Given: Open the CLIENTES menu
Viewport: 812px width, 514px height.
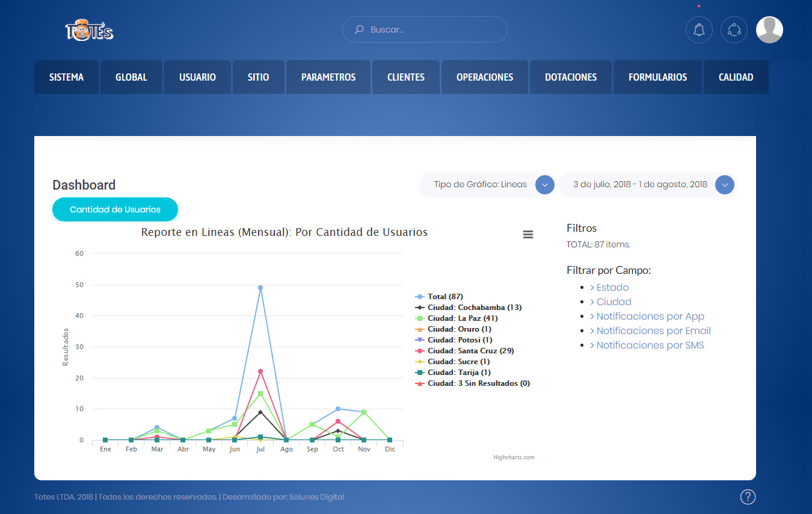Looking at the screenshot, I should [406, 77].
